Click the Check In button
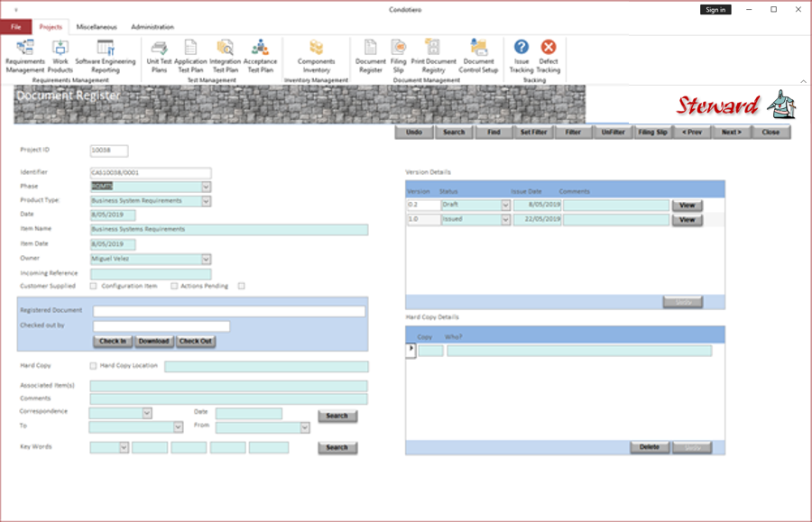This screenshot has height=522, width=812. [x=113, y=342]
